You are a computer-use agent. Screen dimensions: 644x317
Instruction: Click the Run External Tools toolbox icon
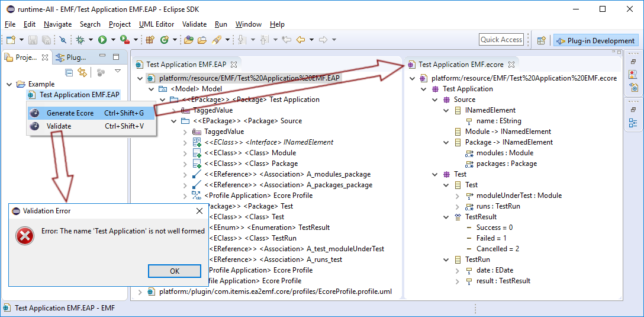tap(124, 40)
